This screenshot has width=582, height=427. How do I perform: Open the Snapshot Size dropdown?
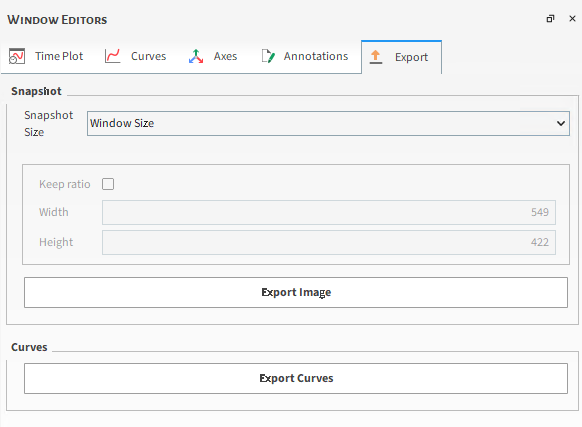[328, 123]
